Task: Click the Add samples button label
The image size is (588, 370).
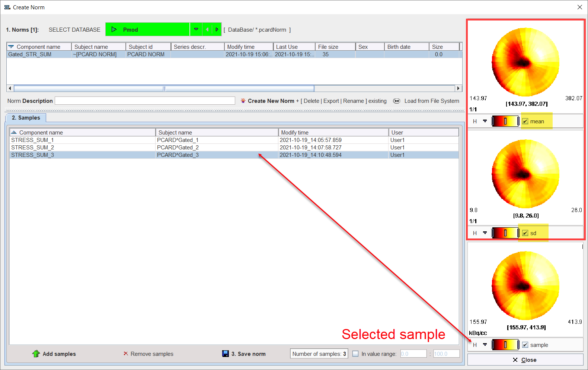Action: click(59, 354)
